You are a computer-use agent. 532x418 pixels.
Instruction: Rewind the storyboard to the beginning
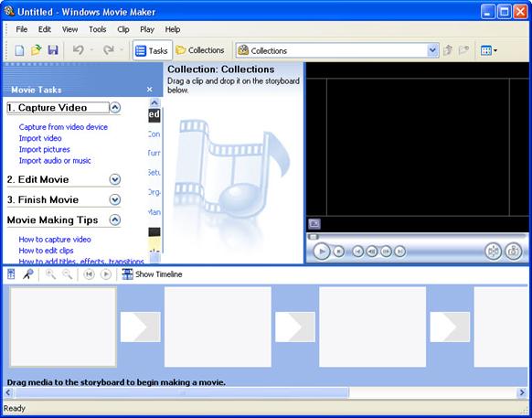89,274
